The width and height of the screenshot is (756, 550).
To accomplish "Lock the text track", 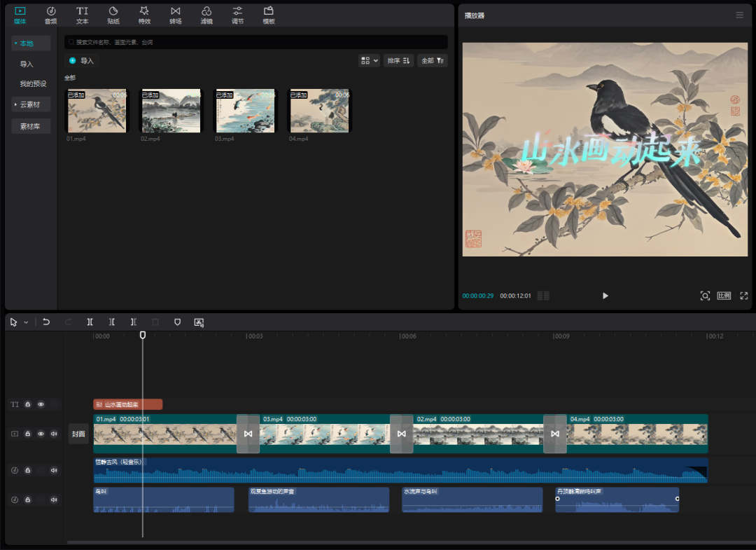I will pos(28,404).
